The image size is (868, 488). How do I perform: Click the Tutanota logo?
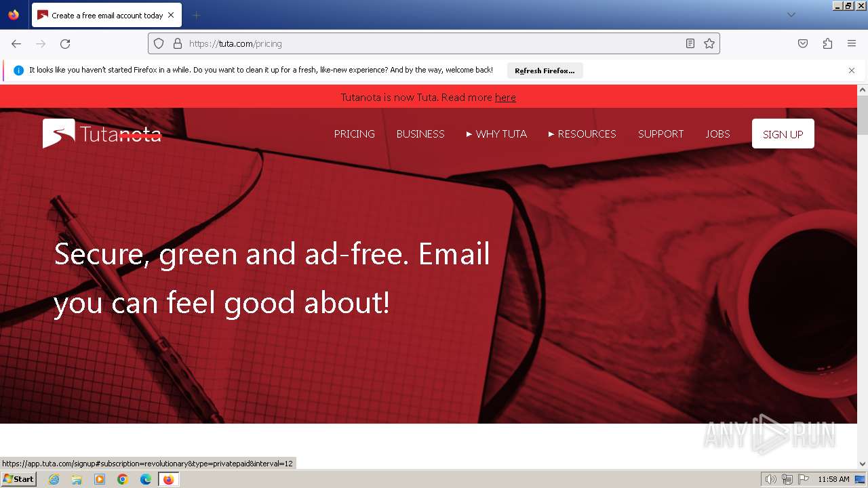point(102,134)
